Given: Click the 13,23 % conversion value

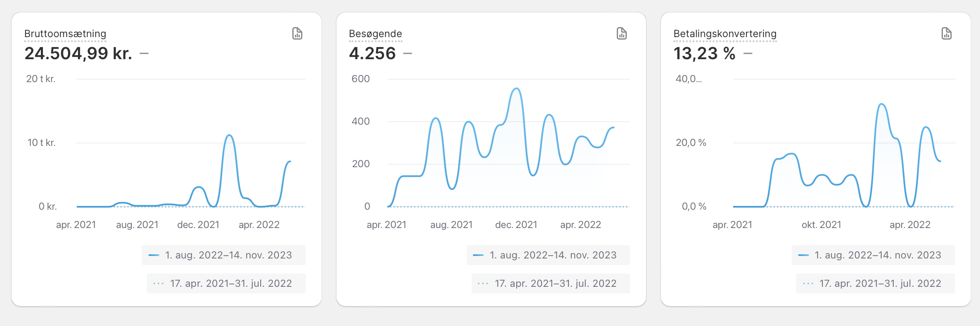Looking at the screenshot, I should click(x=704, y=53).
